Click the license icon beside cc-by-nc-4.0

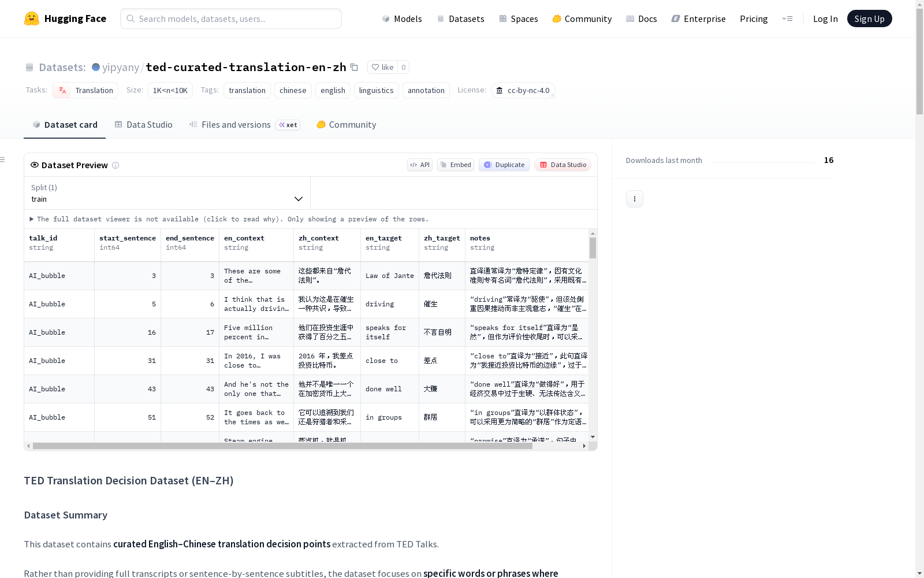[x=500, y=90]
